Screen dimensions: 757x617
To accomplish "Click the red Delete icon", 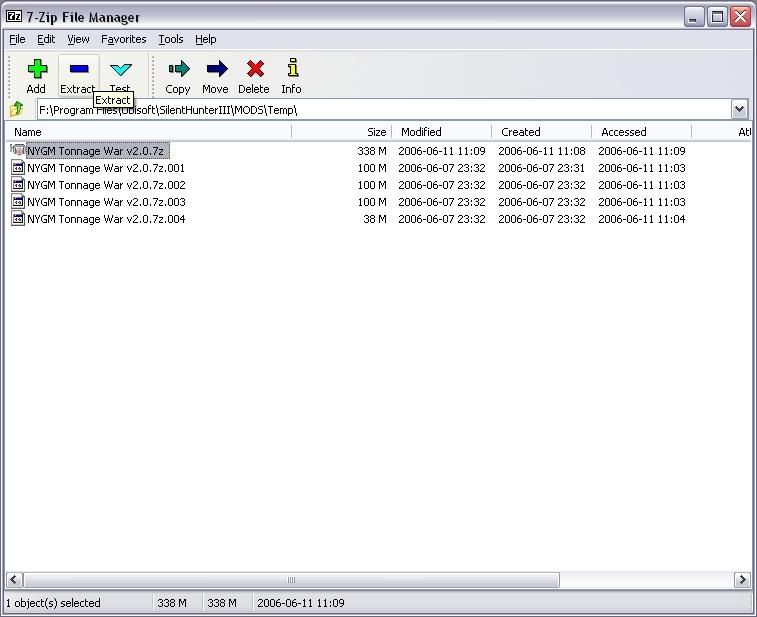I will 255,69.
